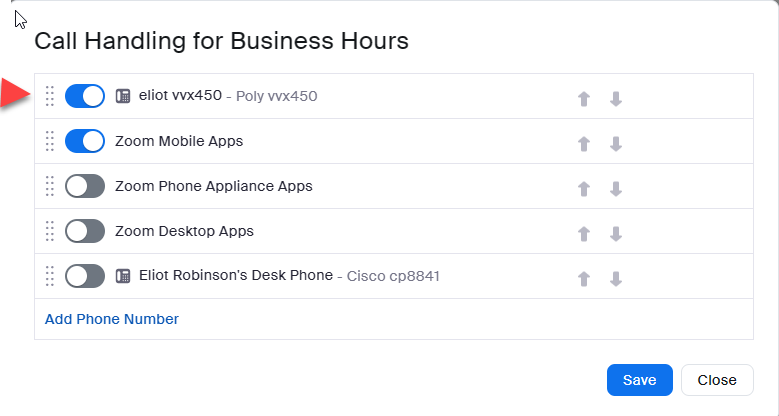
Task: Grab drag handle for eliot vvx450 row
Action: [x=50, y=96]
